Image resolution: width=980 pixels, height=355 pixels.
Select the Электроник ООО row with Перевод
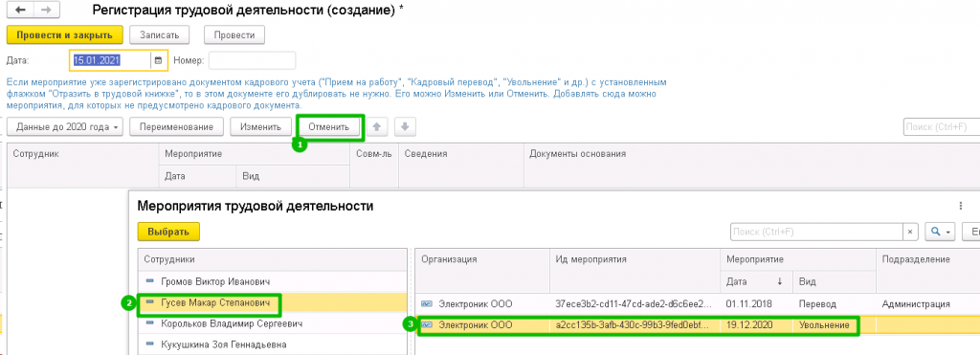697,303
